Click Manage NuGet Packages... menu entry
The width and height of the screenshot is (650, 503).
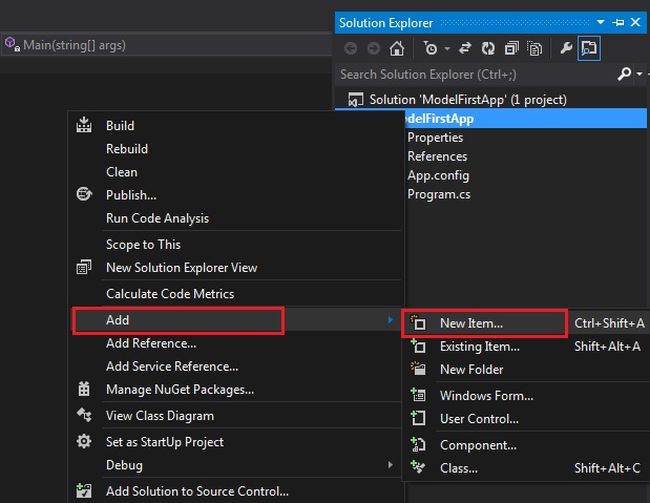point(180,389)
